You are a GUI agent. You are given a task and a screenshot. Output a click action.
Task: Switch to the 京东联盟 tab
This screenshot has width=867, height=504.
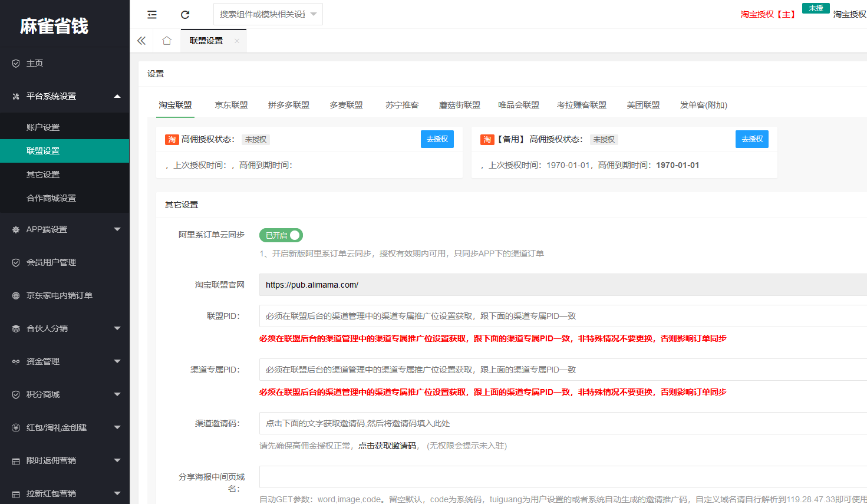click(231, 105)
